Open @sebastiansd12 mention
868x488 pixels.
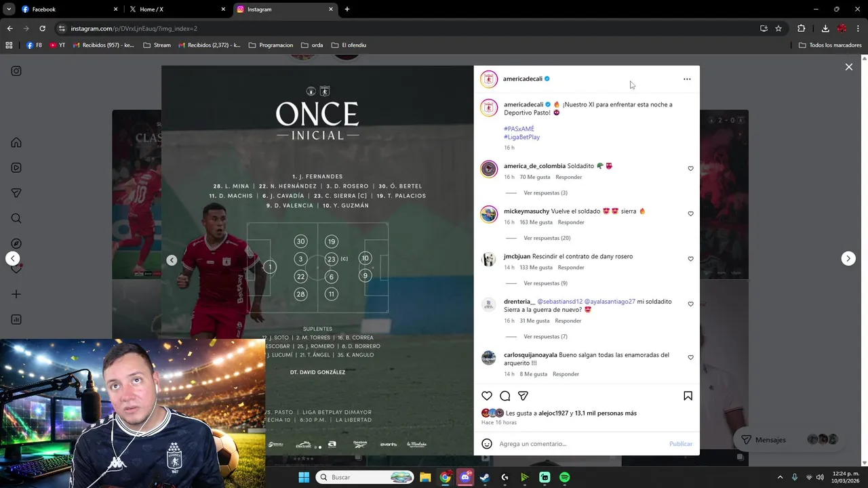pos(559,302)
